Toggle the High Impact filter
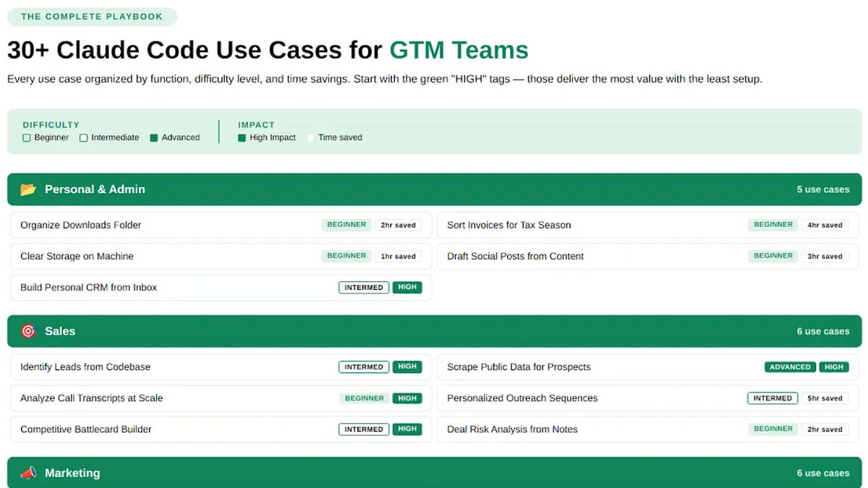868x488 pixels. click(242, 137)
